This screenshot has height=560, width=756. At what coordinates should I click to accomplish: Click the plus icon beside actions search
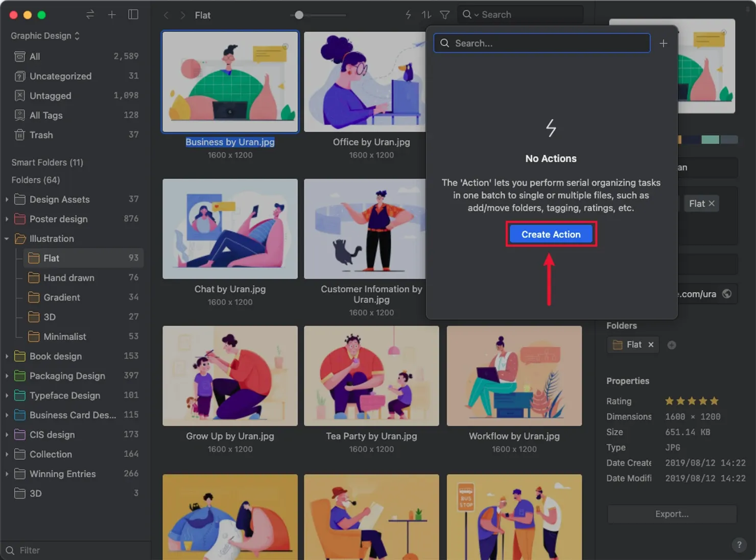pos(663,43)
